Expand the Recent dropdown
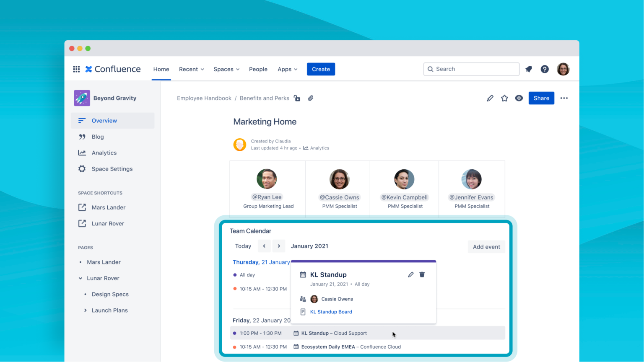Screen dimensions: 644x362 (x=191, y=69)
